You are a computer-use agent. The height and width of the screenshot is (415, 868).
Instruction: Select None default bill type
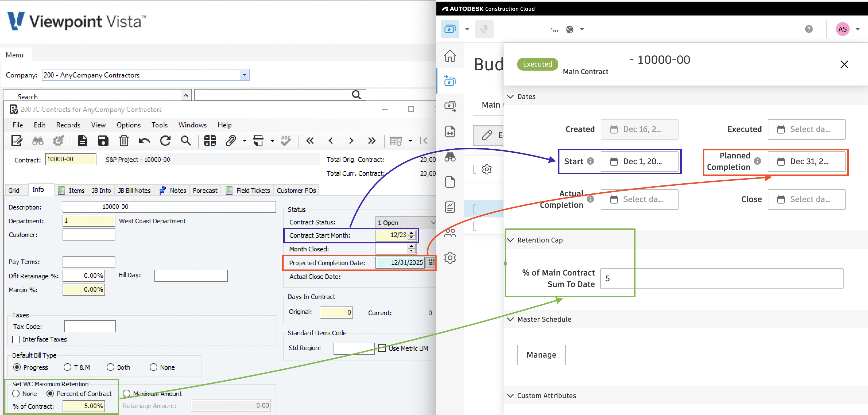153,367
